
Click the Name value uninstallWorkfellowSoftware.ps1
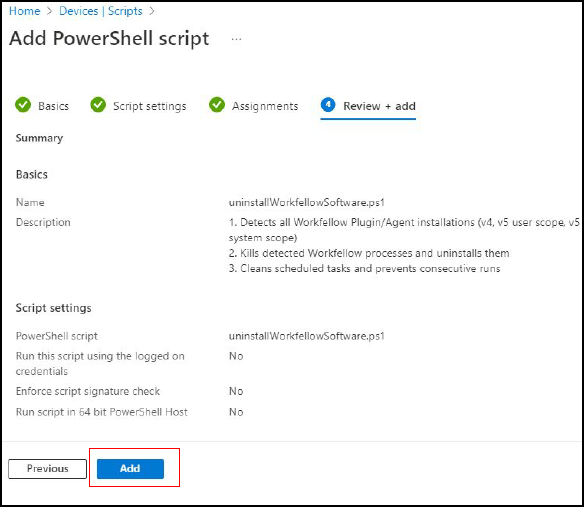coord(307,202)
